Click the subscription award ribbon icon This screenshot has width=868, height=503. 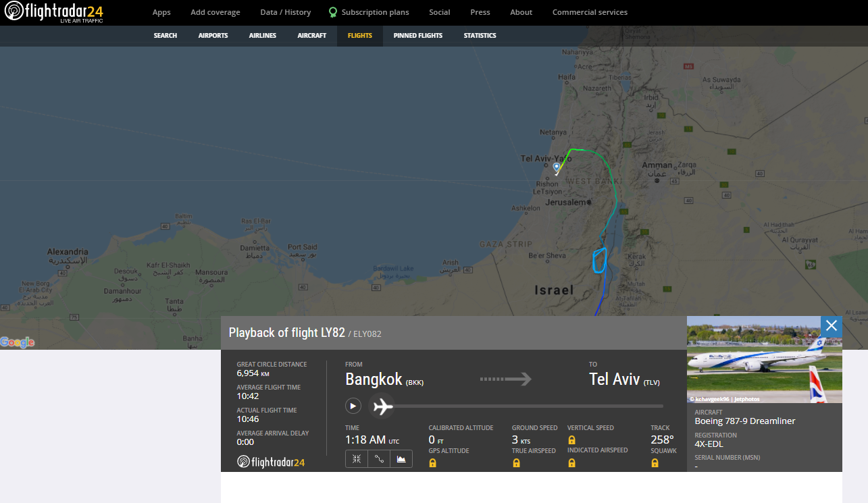coord(333,12)
